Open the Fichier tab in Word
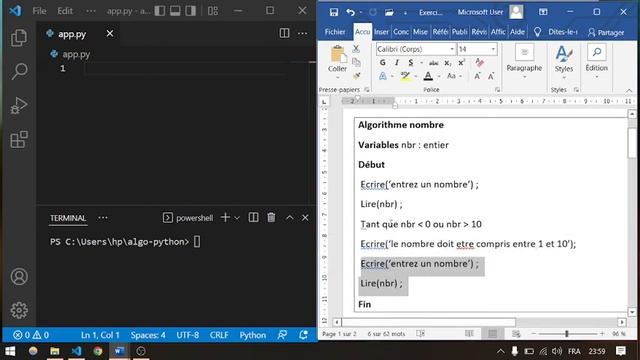This screenshot has height=360, width=640. (x=335, y=32)
